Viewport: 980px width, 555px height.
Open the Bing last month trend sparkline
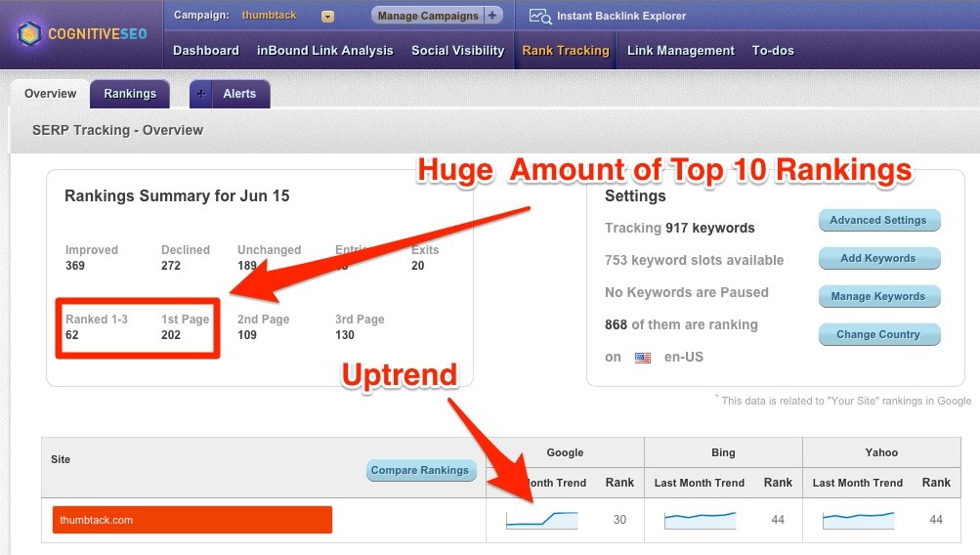(x=700, y=520)
